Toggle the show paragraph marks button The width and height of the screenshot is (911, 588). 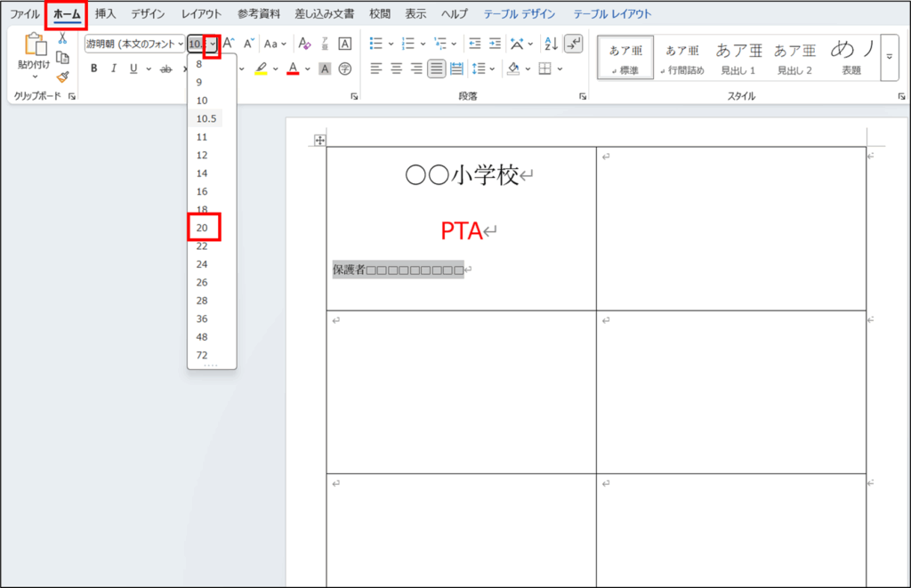[574, 44]
